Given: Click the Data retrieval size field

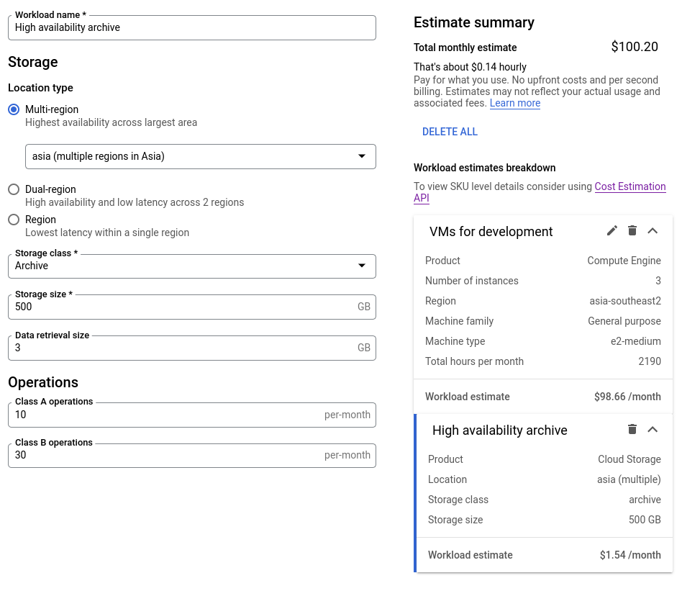Looking at the screenshot, I should (x=192, y=348).
